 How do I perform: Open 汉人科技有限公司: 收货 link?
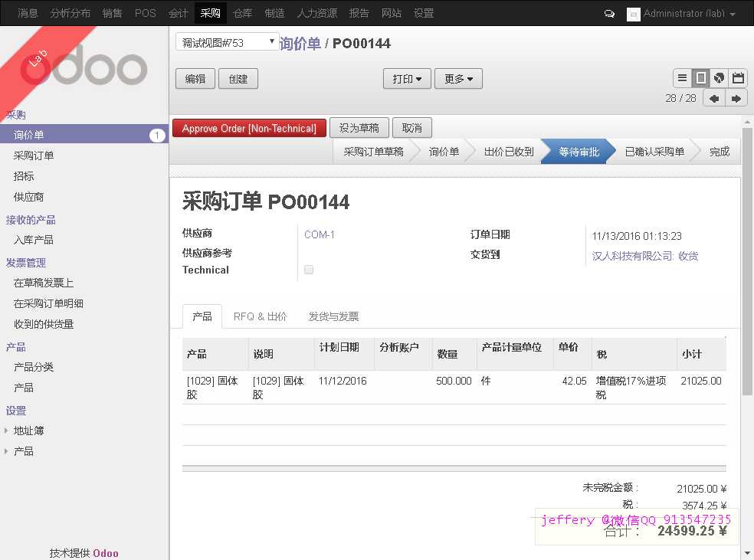pyautogui.click(x=645, y=256)
